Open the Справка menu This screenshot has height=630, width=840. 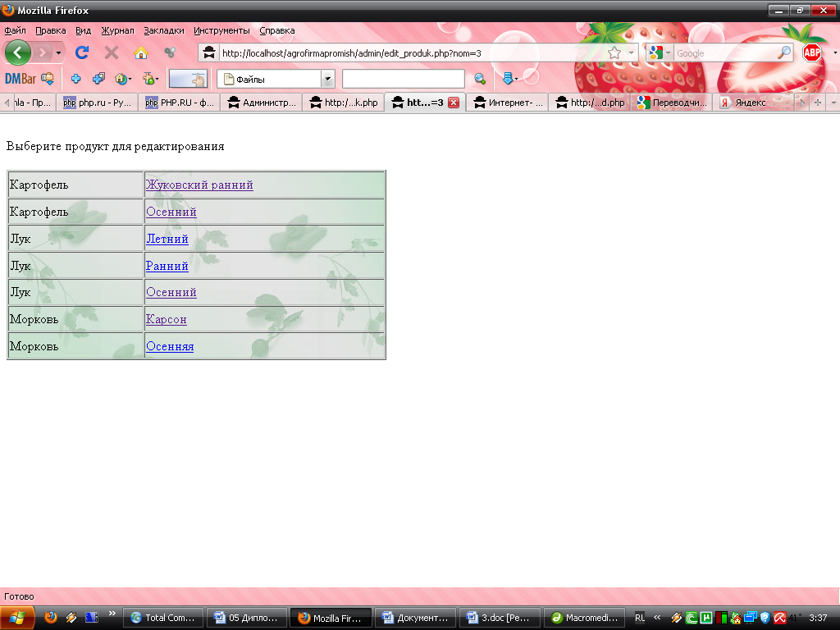(x=277, y=30)
